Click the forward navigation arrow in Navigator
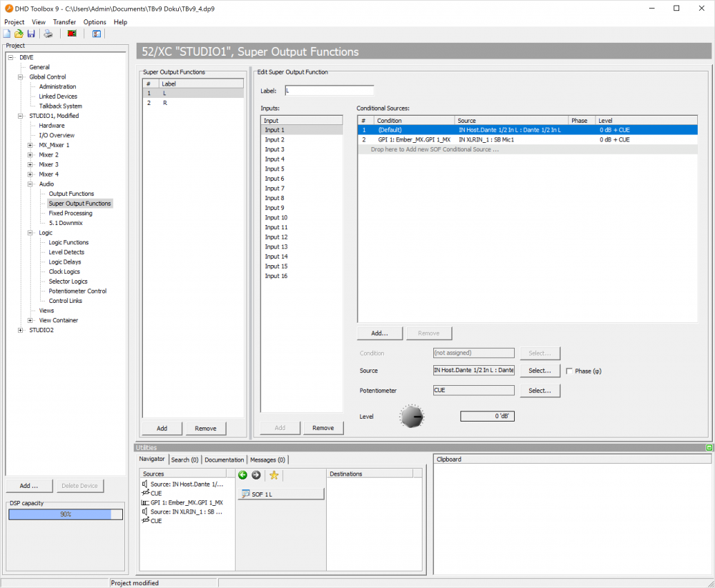The image size is (715, 588). pyautogui.click(x=256, y=475)
